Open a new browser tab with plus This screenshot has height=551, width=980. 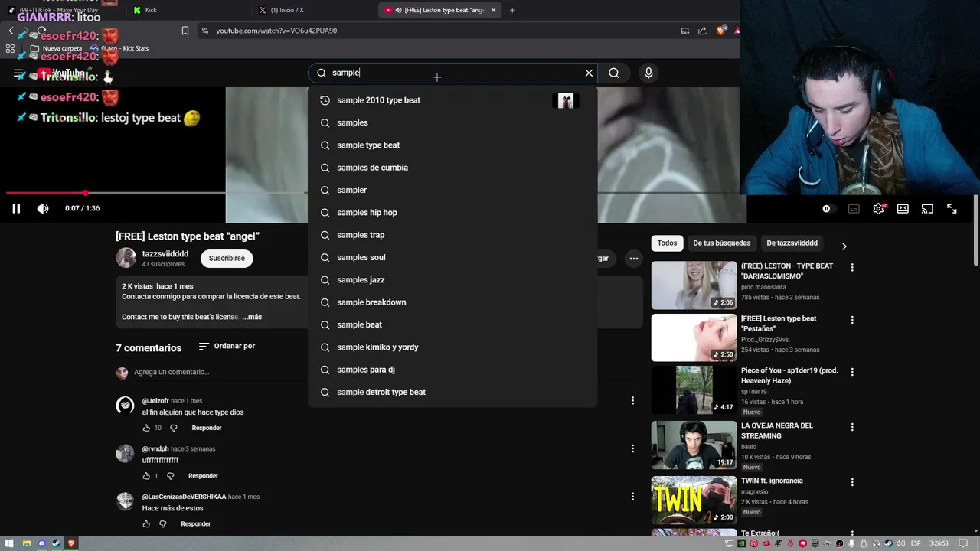pos(512,10)
